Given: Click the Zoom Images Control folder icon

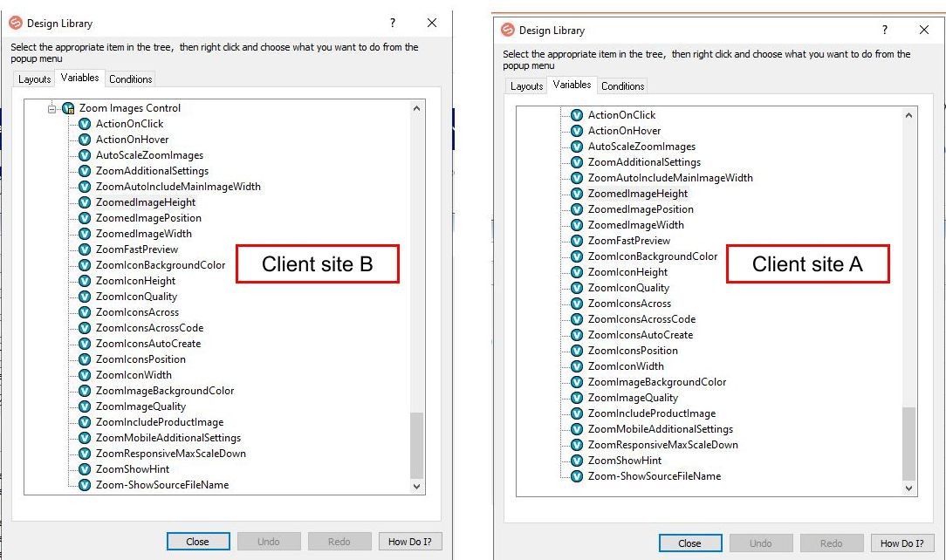Looking at the screenshot, I should 68,108.
